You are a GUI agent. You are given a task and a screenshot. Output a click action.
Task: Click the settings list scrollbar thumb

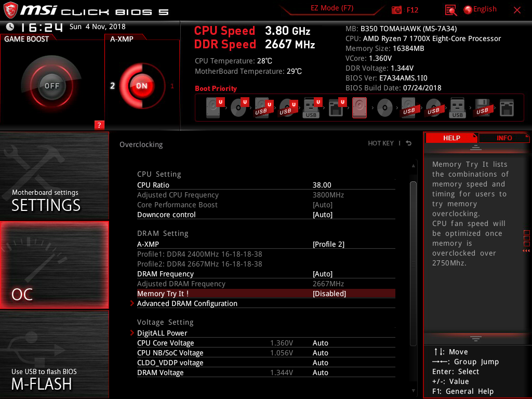(413, 263)
